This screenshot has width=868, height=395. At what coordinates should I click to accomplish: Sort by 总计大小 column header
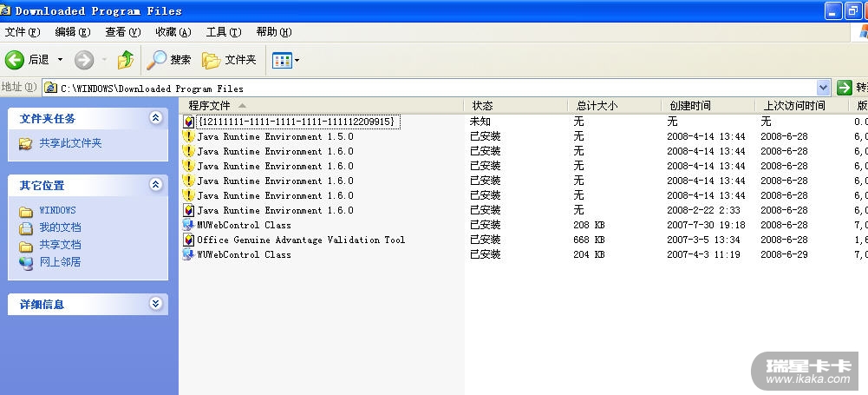point(615,105)
